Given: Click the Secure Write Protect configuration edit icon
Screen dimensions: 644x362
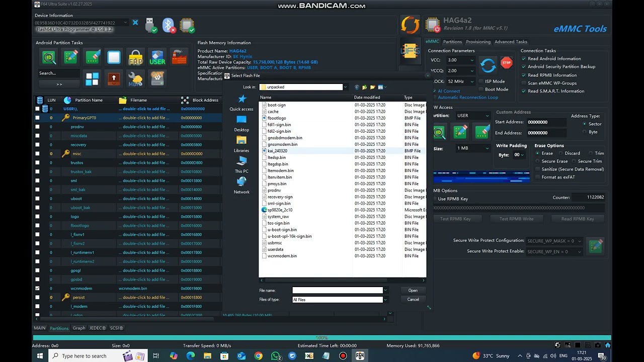Looking at the screenshot, I should (596, 246).
